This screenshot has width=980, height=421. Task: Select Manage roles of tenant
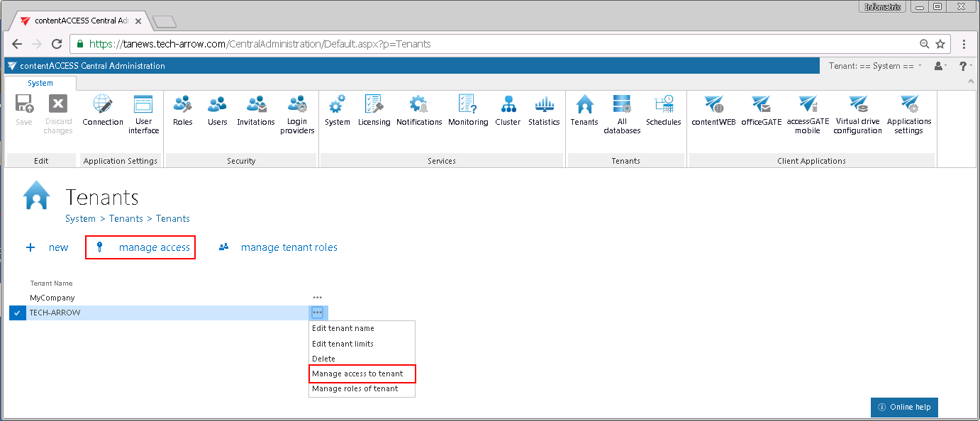point(362,388)
